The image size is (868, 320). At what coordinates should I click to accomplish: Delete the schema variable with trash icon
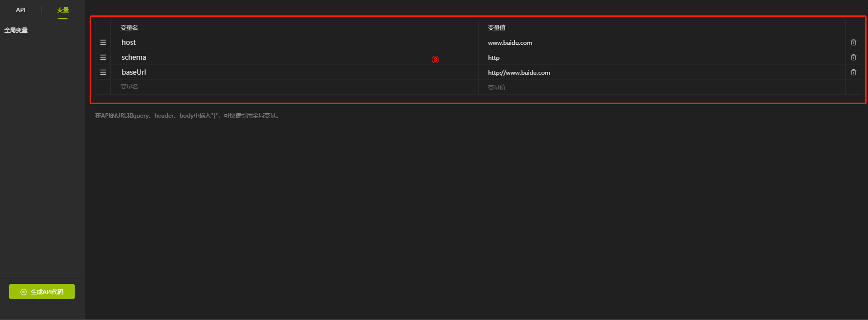pos(854,57)
